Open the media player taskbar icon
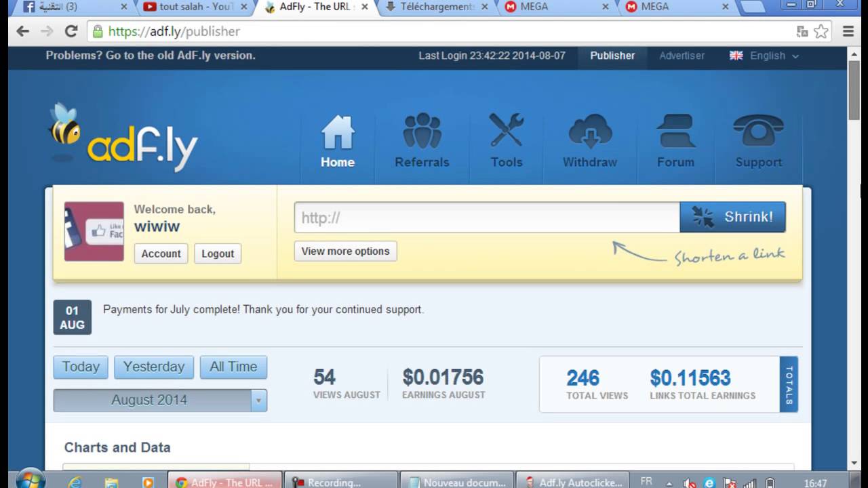 click(148, 483)
